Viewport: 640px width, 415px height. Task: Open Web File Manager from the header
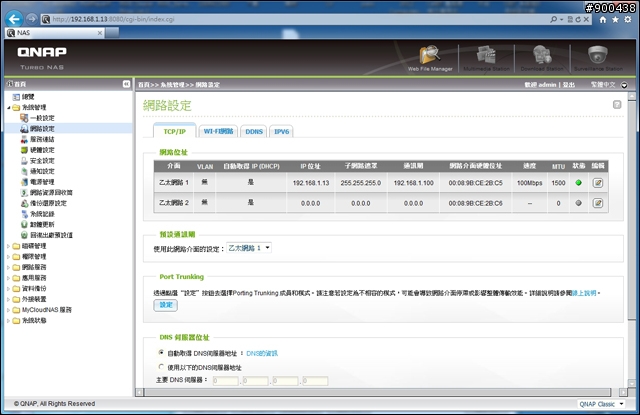[x=430, y=58]
